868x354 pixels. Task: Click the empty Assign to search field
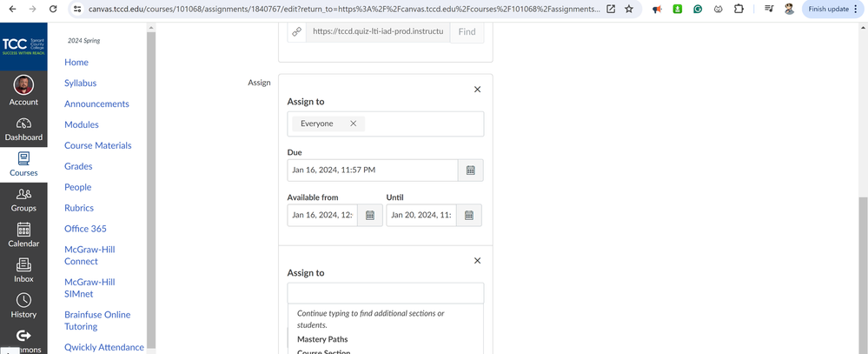tap(385, 293)
